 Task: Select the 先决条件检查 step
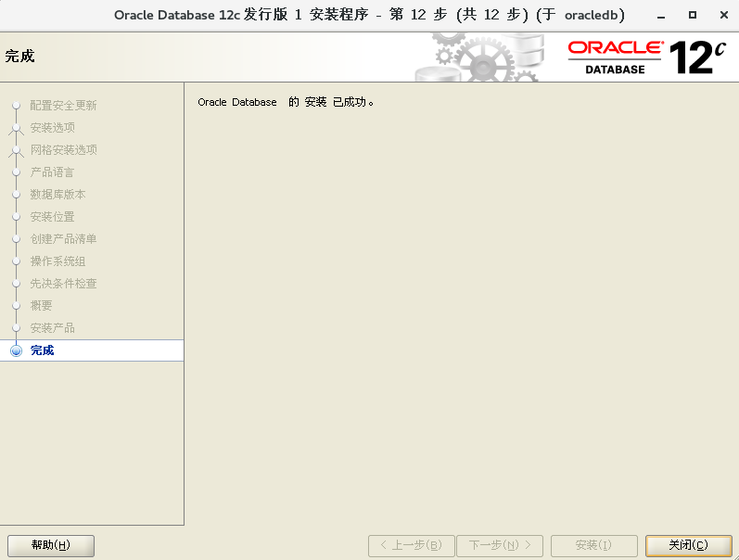(63, 284)
